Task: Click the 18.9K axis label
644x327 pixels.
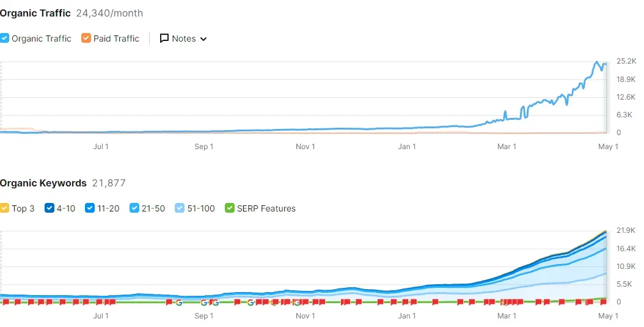Action: click(626, 79)
